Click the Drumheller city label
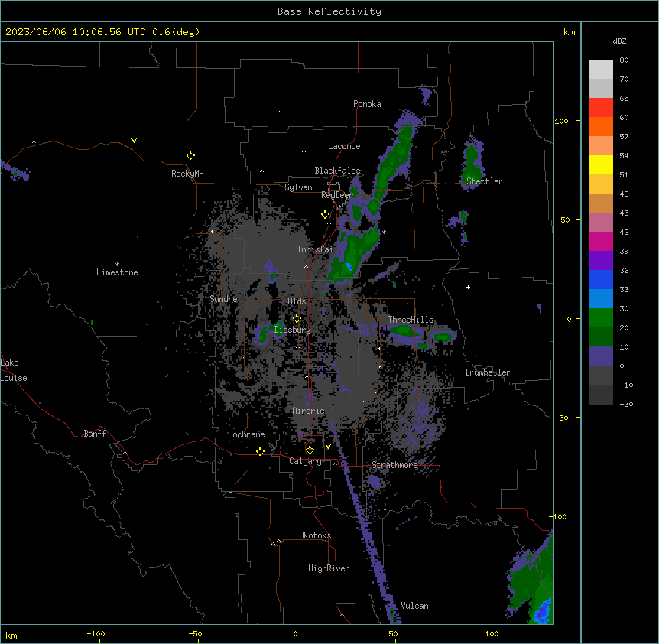The image size is (659, 644). coord(488,372)
